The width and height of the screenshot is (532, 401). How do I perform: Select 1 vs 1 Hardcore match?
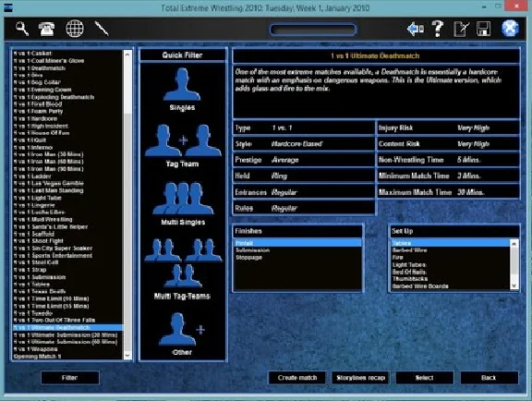[x=67, y=118]
